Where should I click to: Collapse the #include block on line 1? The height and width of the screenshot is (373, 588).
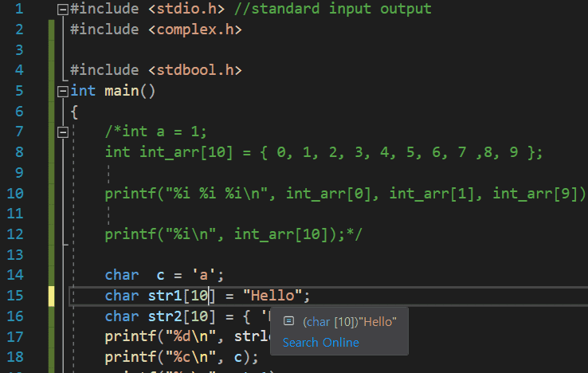[63, 9]
